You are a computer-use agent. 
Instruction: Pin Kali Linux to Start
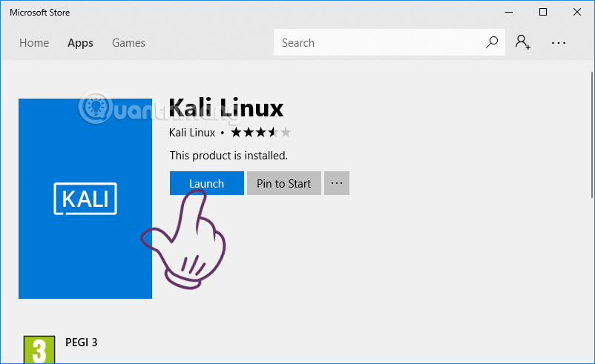coord(284,183)
